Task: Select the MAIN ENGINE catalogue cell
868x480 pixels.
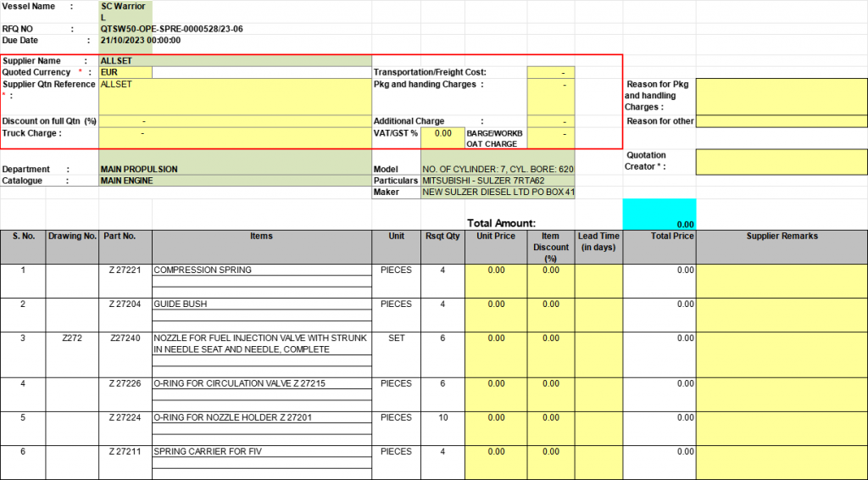Action: [x=236, y=181]
